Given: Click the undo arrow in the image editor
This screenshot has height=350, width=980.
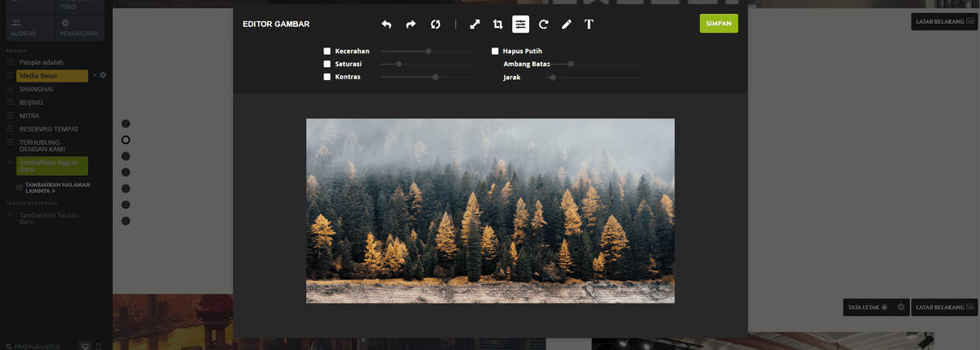Looking at the screenshot, I should [x=386, y=25].
